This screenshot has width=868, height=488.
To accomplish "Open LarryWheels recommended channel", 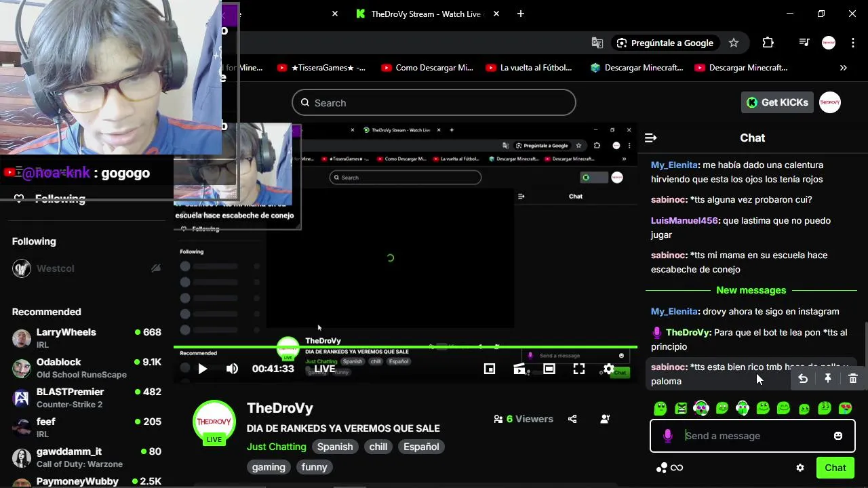I will 86,338.
